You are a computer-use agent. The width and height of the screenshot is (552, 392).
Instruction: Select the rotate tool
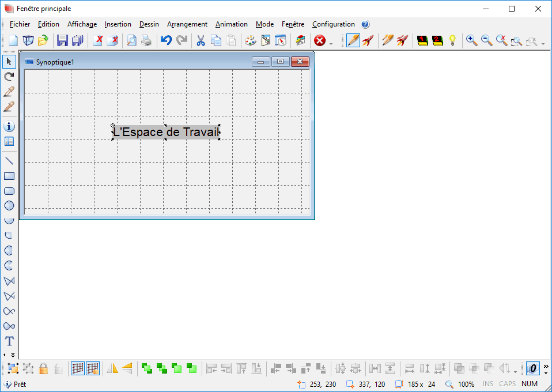9,77
